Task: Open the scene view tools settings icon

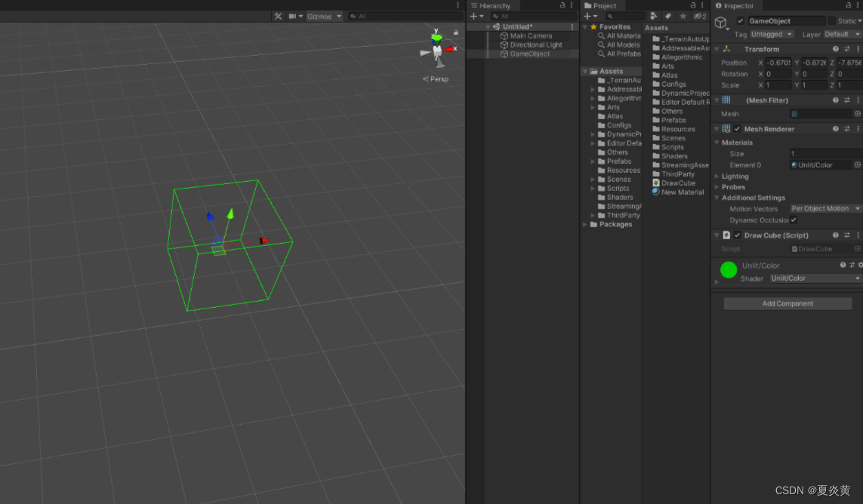Action: click(x=278, y=17)
